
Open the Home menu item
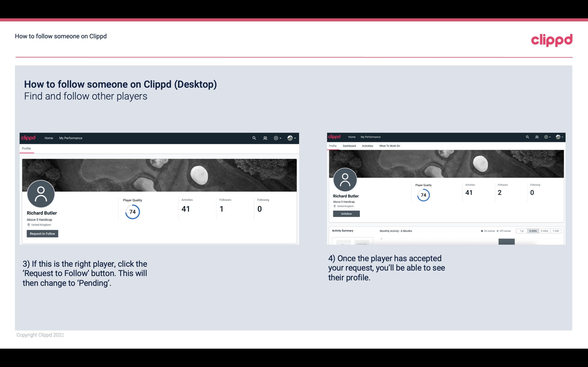[49, 138]
